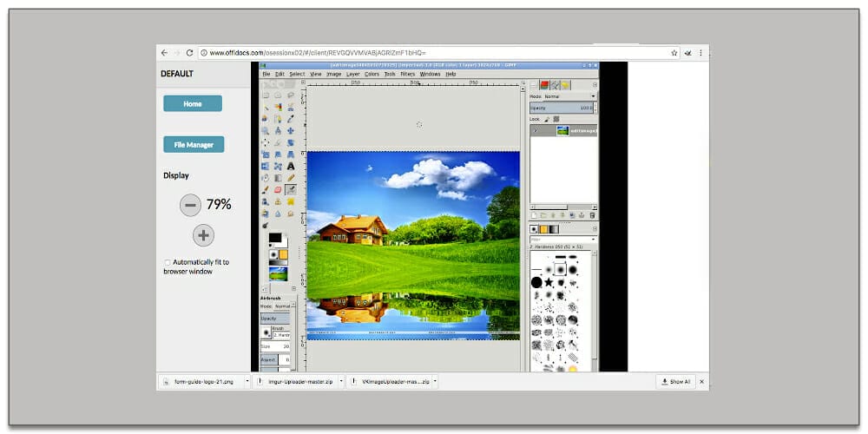Choose the star-shaped brush

(549, 282)
